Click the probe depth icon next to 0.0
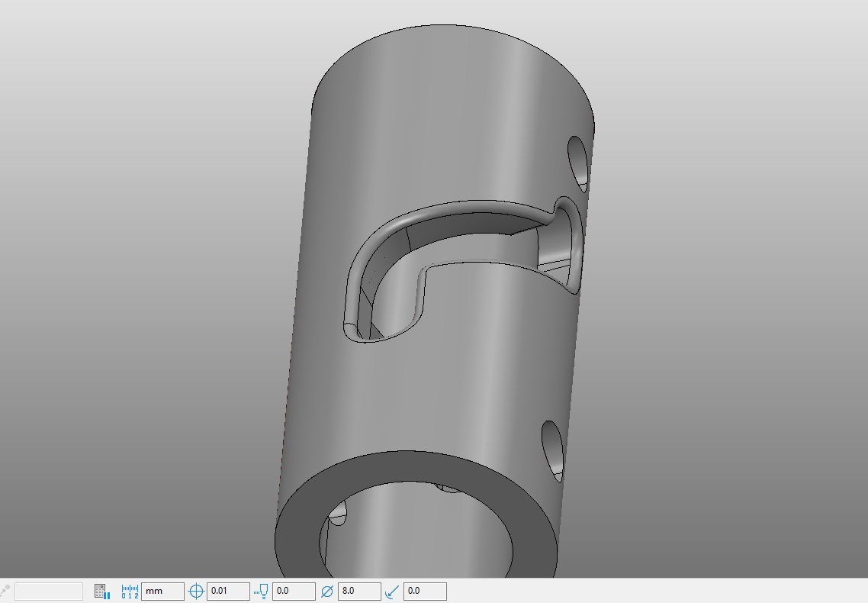 coord(260,591)
